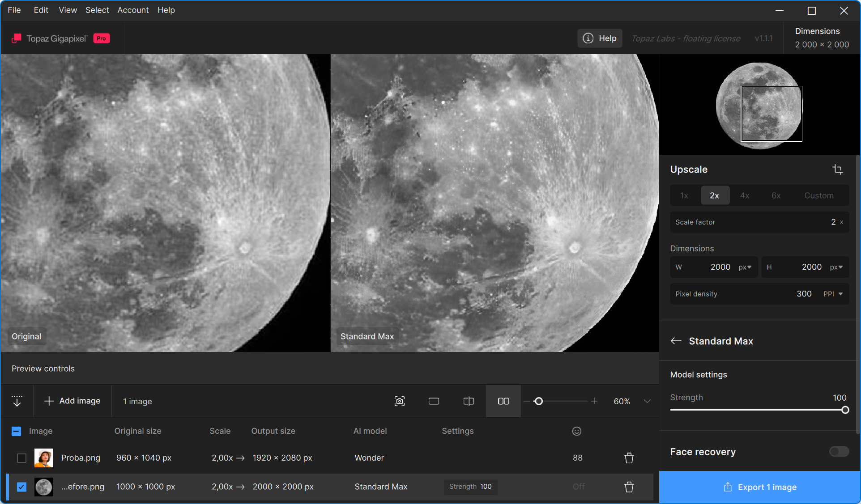
Task: Select side-by-side comparison view icon
Action: (x=503, y=401)
